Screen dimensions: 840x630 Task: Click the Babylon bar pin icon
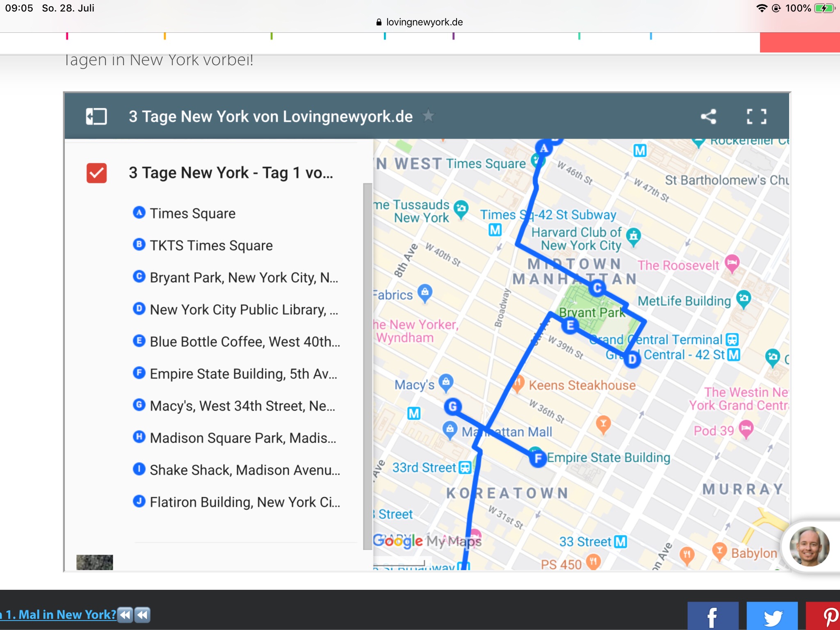(719, 552)
